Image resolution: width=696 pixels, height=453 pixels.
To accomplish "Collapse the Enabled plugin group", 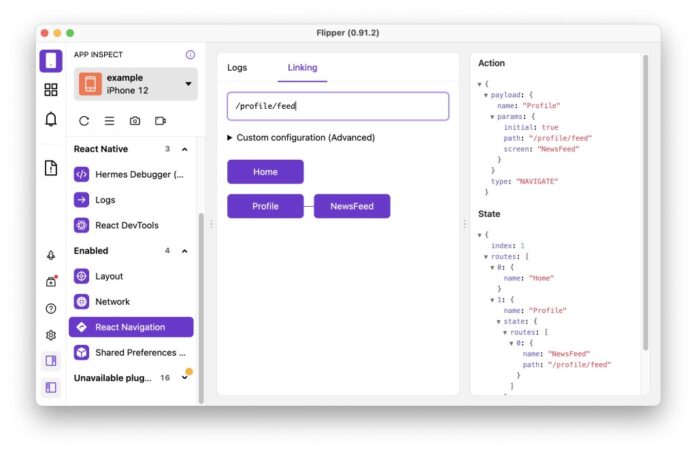I will coord(185,251).
